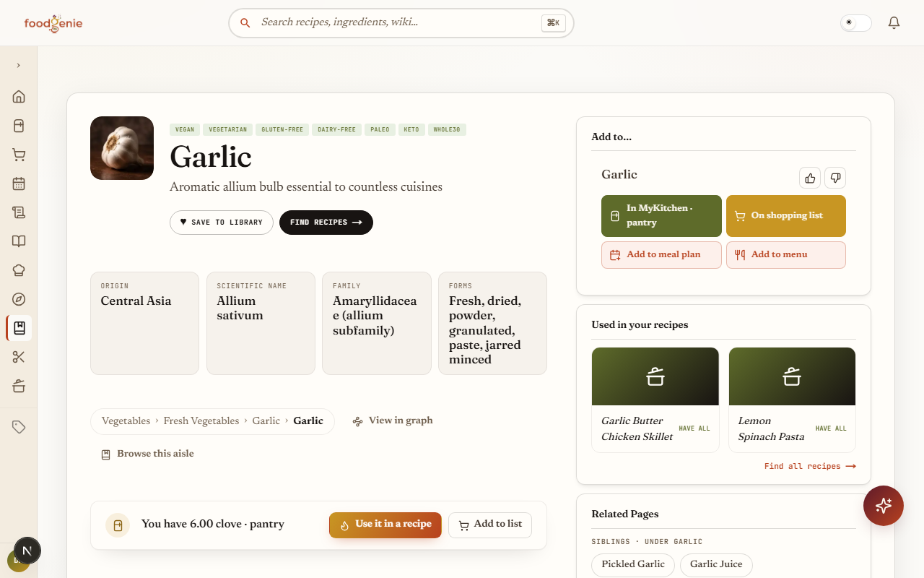This screenshot has width=924, height=578.
Task: Open Lemon Spinach Pasta recipe card
Action: click(792, 400)
